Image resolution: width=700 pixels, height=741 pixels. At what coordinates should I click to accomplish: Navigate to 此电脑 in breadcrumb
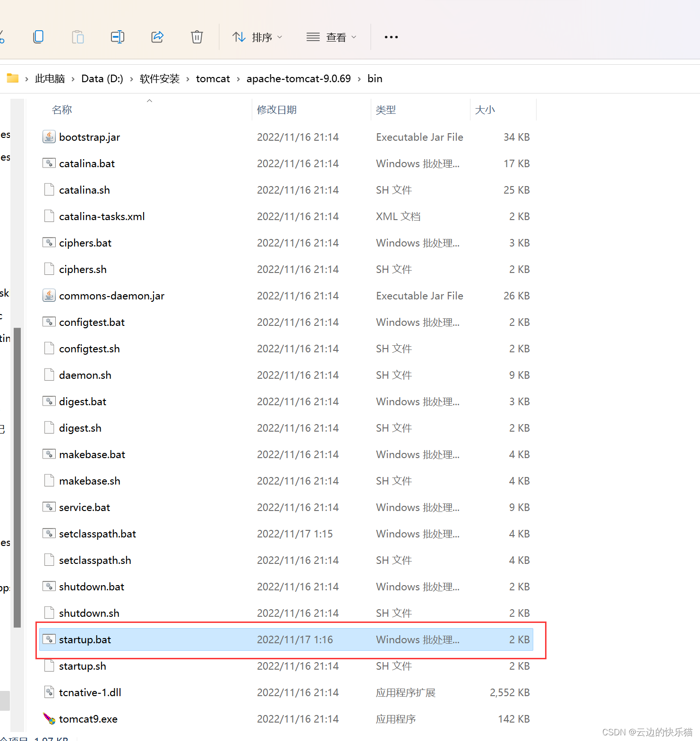pyautogui.click(x=50, y=79)
